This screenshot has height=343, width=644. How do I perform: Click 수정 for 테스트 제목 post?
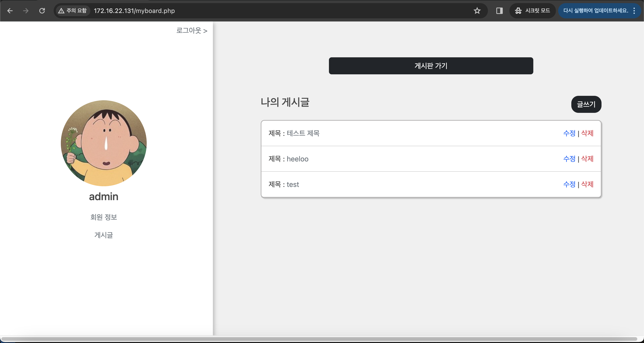coord(569,133)
